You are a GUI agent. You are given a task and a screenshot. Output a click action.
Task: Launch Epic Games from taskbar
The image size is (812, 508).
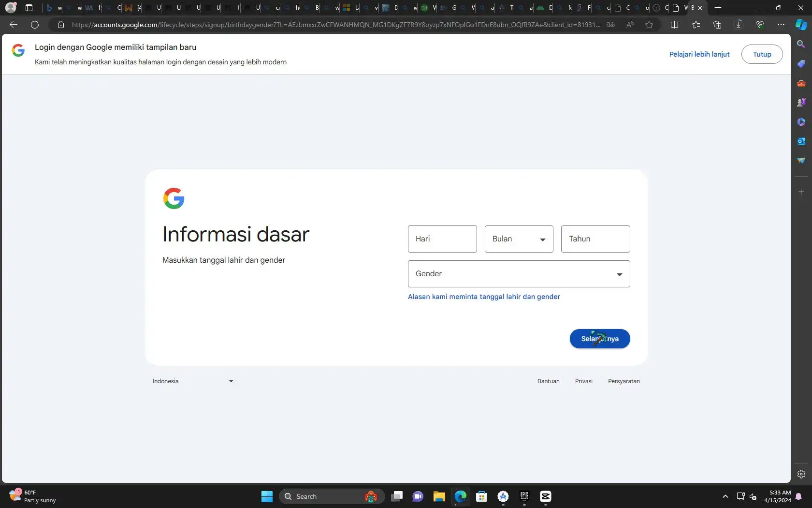tap(524, 496)
